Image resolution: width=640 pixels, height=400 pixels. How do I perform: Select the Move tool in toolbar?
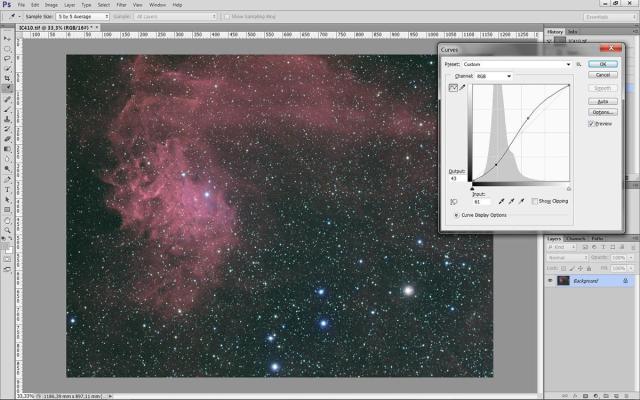7,37
